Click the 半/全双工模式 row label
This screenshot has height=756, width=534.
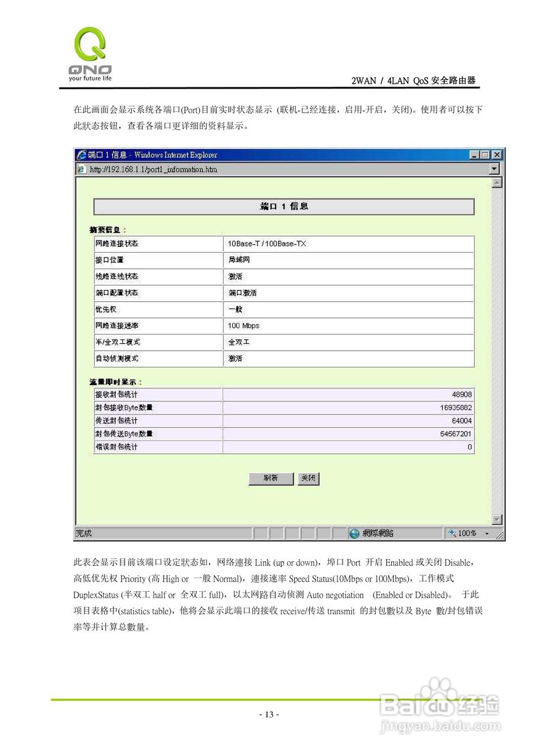coord(118,342)
